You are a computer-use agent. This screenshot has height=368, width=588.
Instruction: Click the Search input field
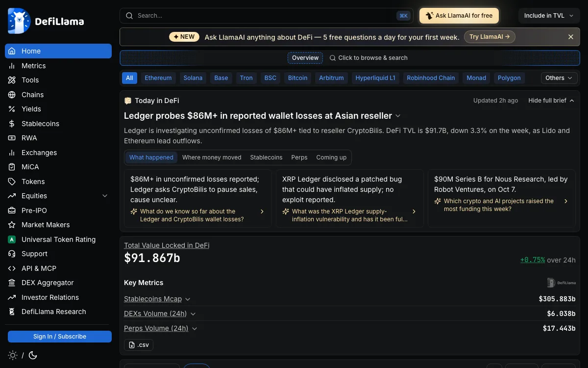pyautogui.click(x=266, y=16)
